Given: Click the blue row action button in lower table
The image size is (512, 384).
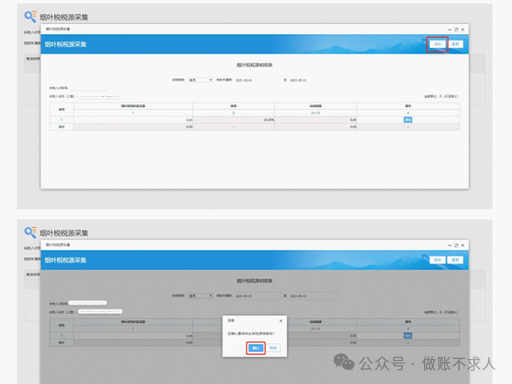Looking at the screenshot, I should point(408,336).
